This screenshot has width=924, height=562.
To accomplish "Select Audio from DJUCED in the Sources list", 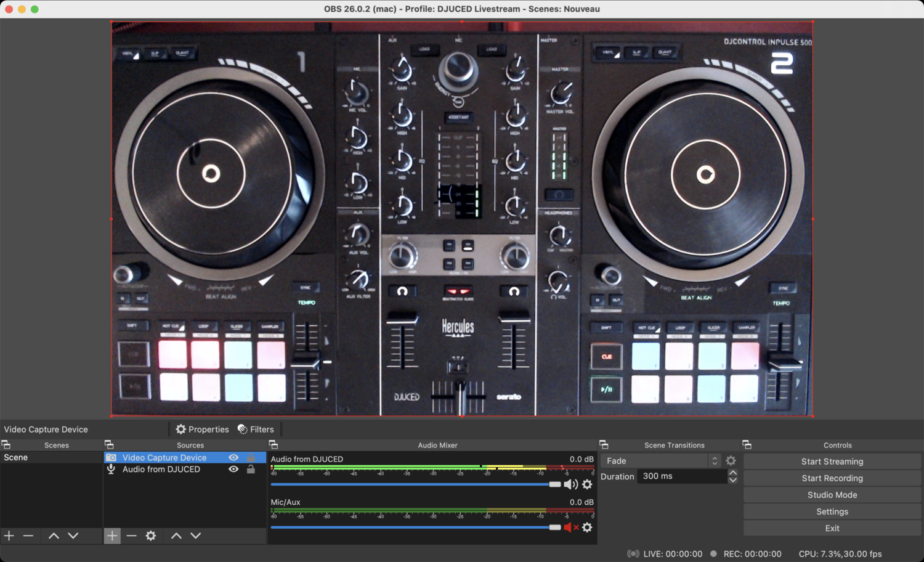I will click(161, 469).
